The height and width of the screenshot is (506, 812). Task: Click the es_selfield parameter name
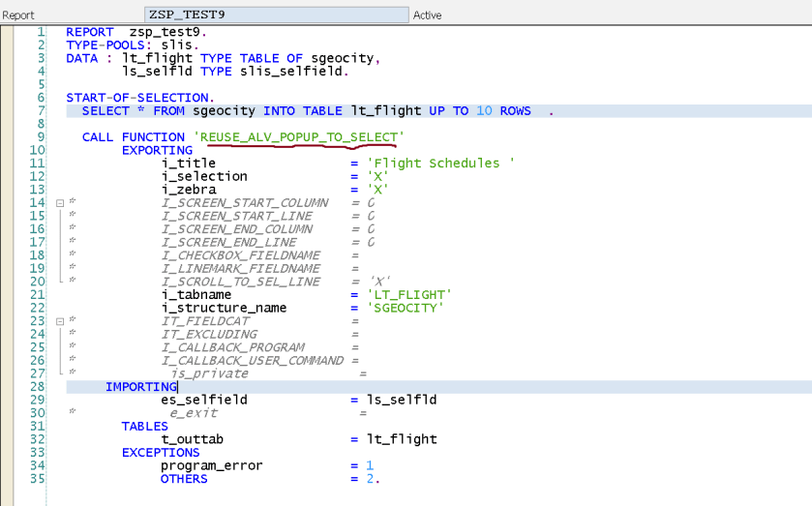click(204, 400)
